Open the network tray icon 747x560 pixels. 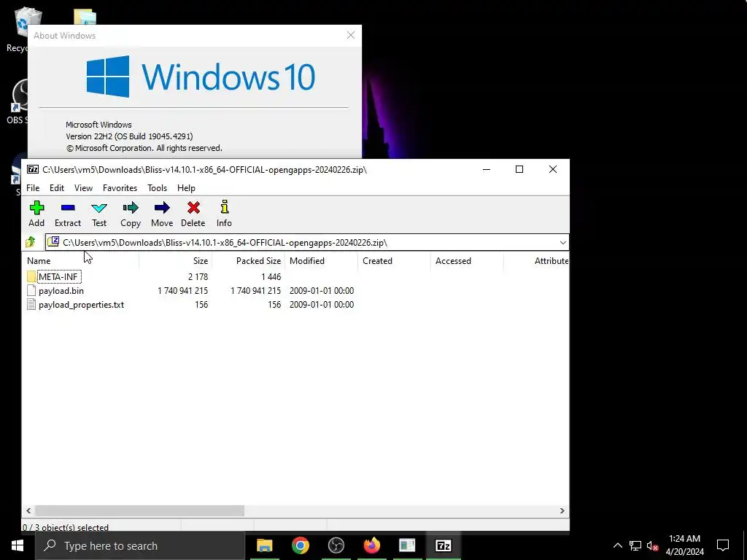tap(635, 545)
